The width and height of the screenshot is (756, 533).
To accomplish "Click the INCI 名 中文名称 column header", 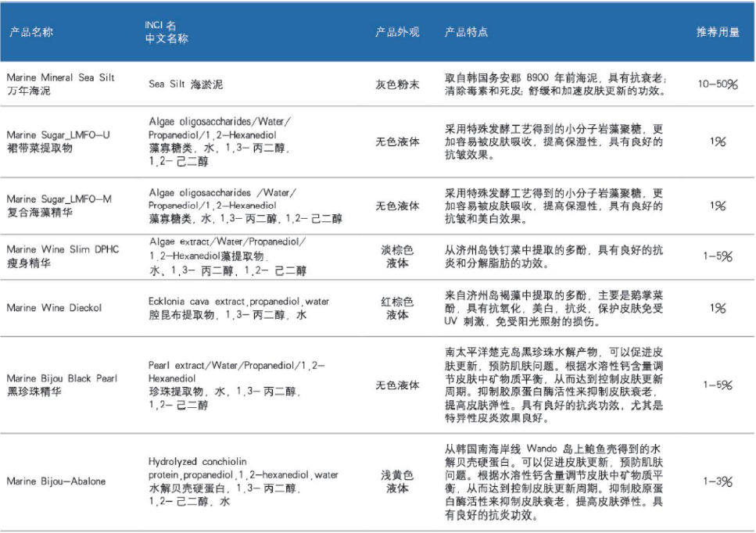I will [167, 32].
